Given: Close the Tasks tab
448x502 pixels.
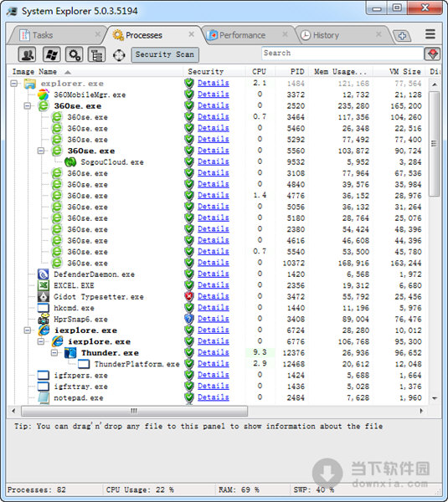Looking at the screenshot, I should [97, 34].
